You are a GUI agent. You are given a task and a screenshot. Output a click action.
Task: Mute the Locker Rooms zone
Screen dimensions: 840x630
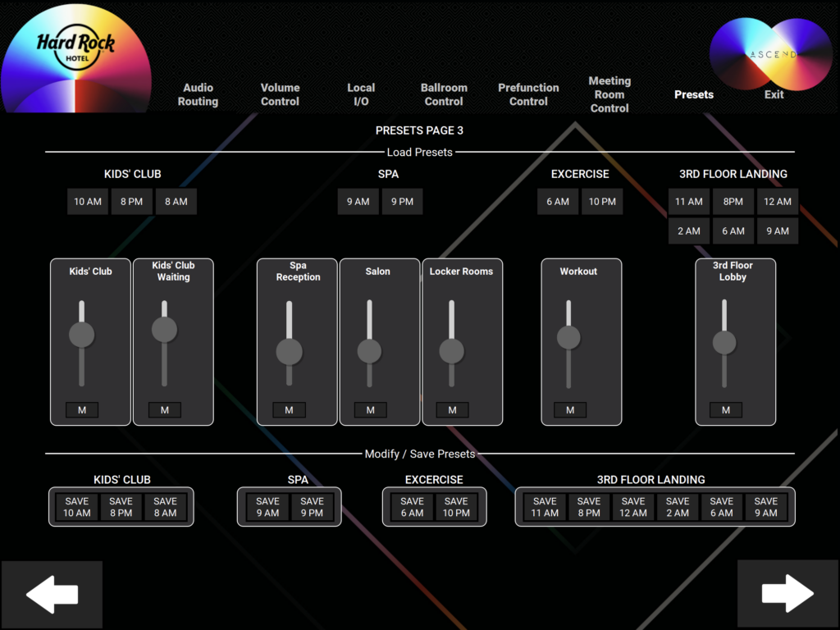coord(451,409)
